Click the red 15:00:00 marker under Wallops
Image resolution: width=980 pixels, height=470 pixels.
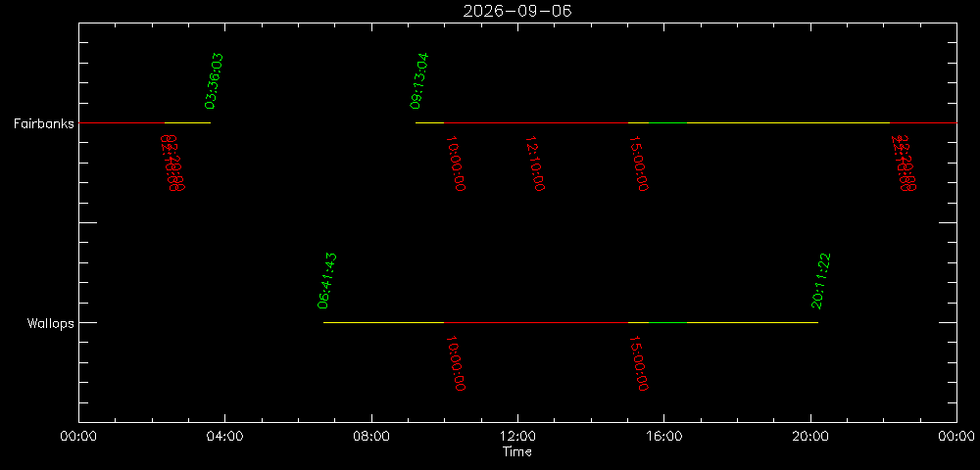click(x=638, y=363)
